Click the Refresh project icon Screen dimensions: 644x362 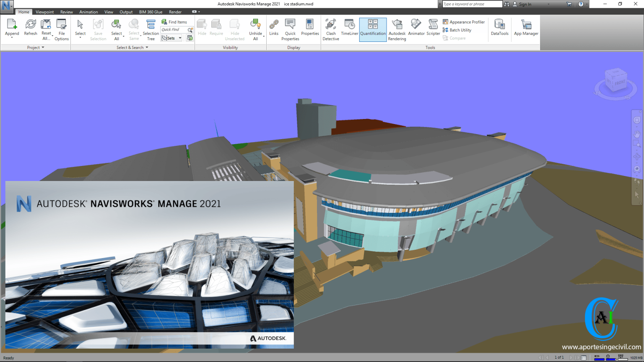coord(31,24)
